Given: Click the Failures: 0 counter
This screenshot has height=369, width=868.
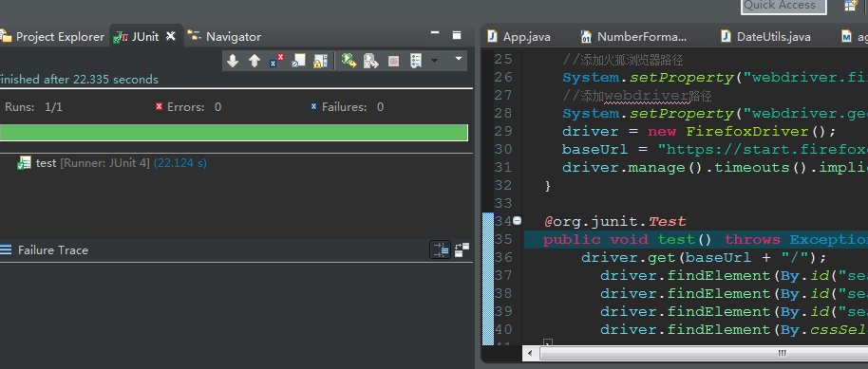Looking at the screenshot, I should 347,107.
